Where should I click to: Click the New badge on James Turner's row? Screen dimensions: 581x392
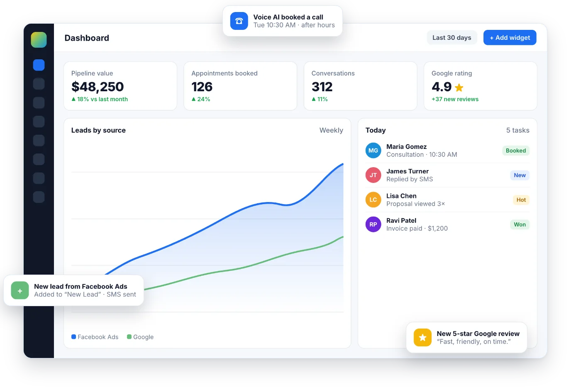pyautogui.click(x=520, y=175)
